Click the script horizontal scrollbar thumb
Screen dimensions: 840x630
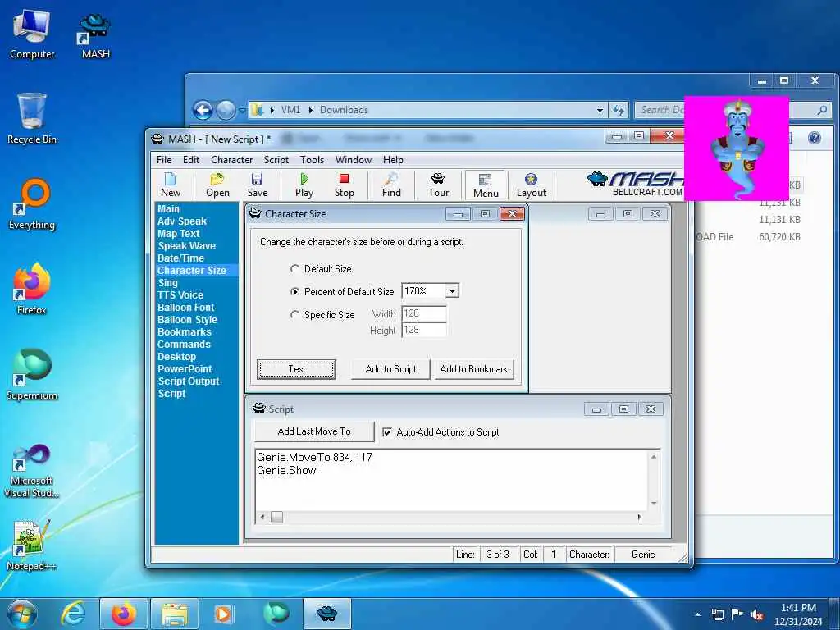click(x=276, y=518)
